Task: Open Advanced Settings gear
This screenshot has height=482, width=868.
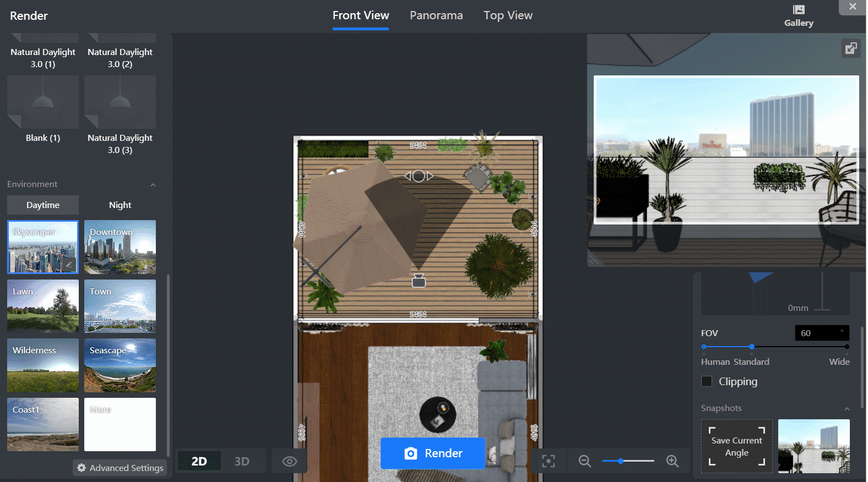Action: pyautogui.click(x=120, y=468)
